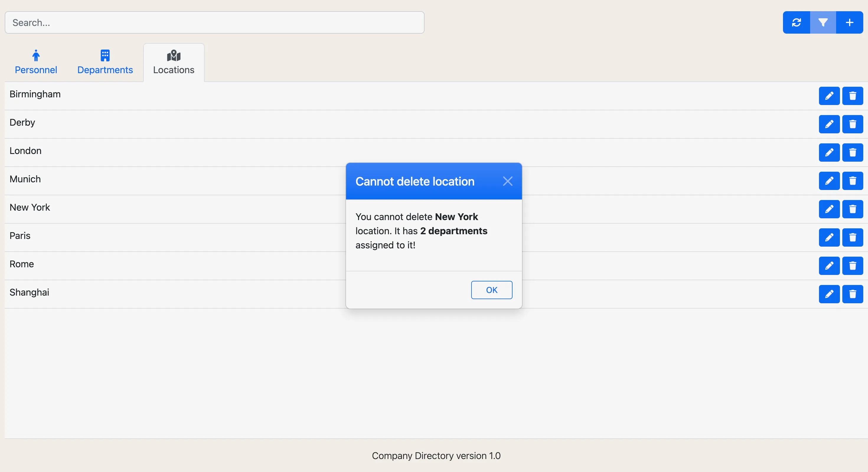Select the refresh icon in the toolbar

tap(796, 22)
